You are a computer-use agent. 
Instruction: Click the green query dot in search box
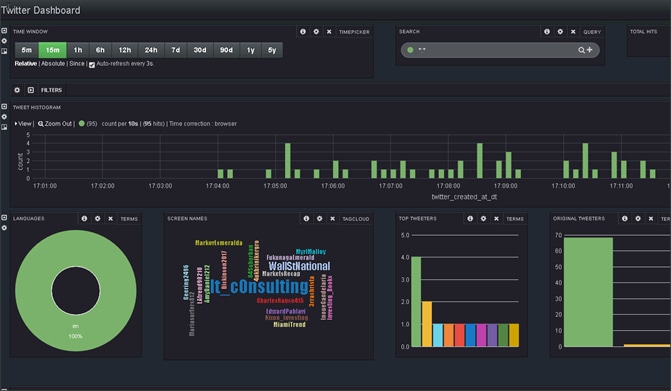click(410, 50)
